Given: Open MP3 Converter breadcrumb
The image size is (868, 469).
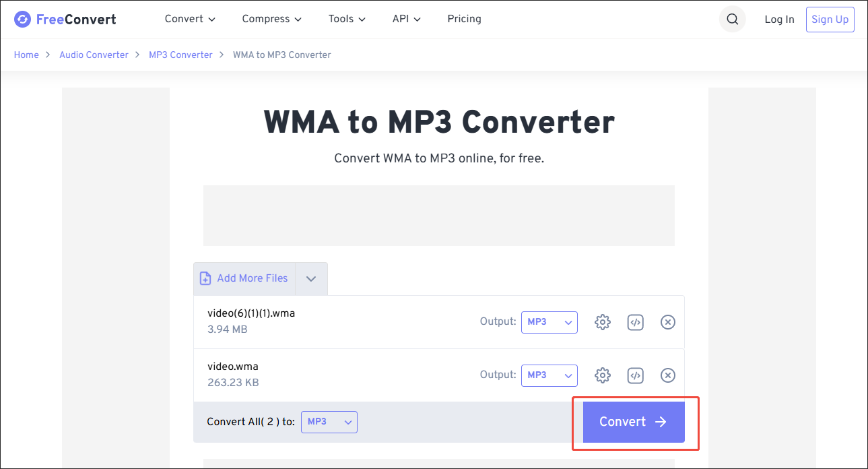Looking at the screenshot, I should pyautogui.click(x=180, y=55).
